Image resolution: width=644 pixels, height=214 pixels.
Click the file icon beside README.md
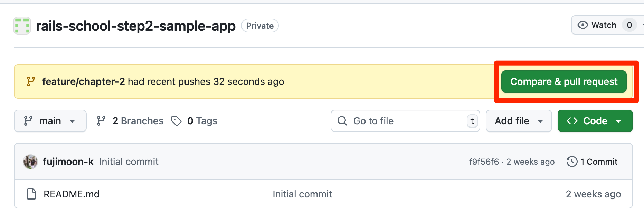[x=31, y=194]
